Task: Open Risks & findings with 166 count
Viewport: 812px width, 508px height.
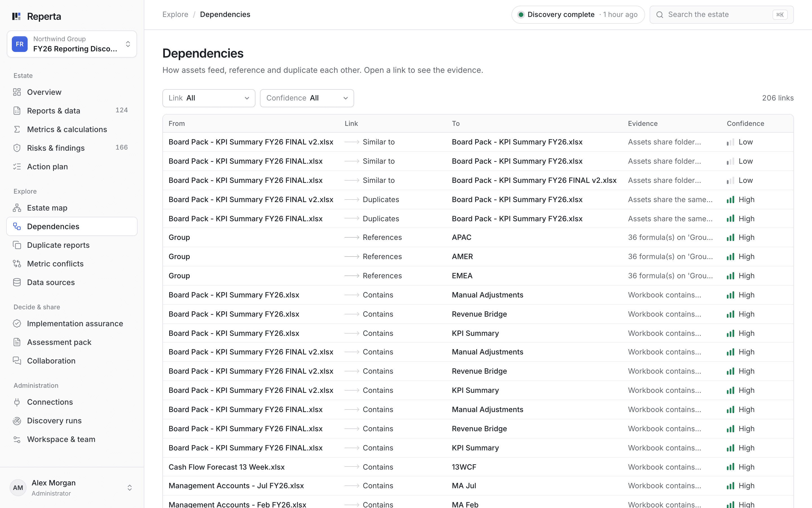Action: click(72, 148)
